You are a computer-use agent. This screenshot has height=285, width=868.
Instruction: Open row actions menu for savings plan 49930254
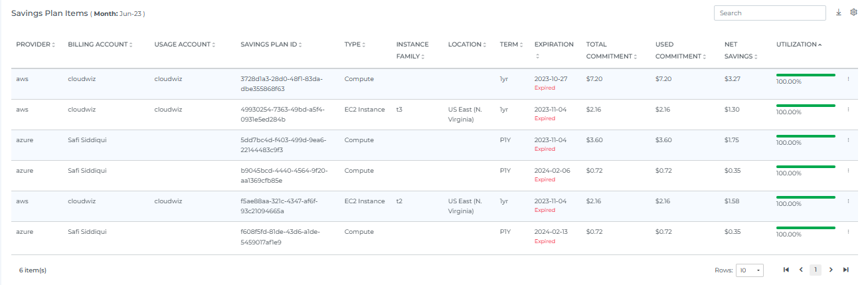pos(848,110)
